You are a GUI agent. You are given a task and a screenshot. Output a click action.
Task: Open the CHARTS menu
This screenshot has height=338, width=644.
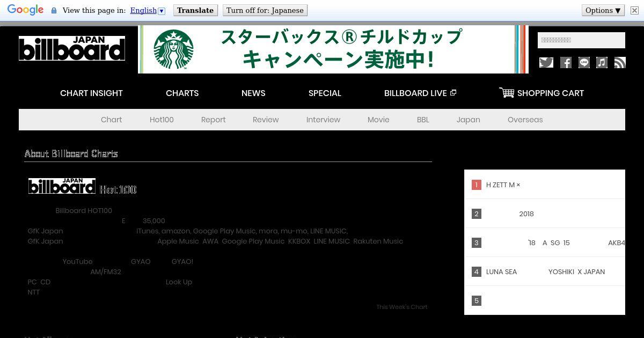tap(182, 93)
